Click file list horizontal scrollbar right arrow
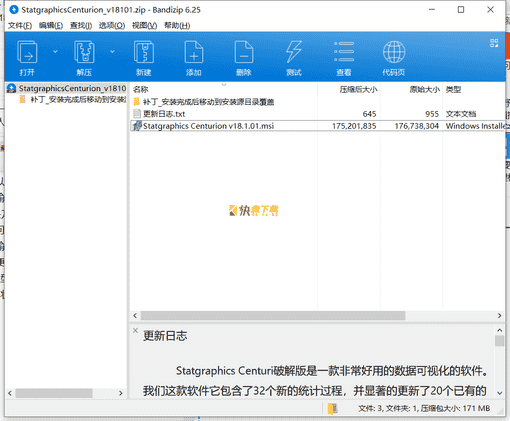The image size is (510, 421). pos(499,315)
